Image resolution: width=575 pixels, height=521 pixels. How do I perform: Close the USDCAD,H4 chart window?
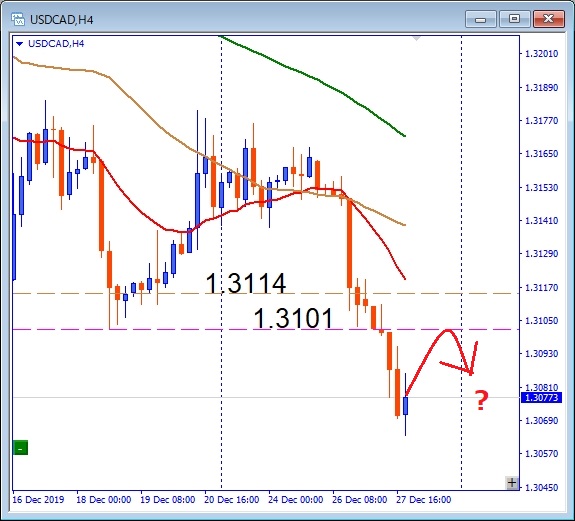(x=549, y=19)
